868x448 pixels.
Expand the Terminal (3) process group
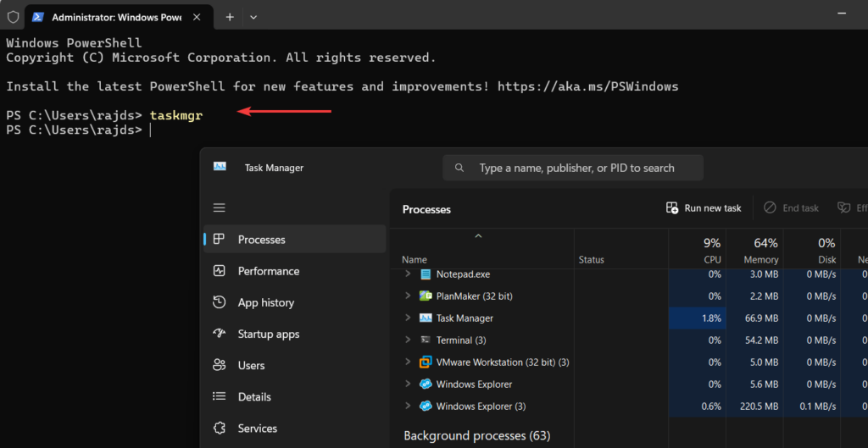pos(408,340)
